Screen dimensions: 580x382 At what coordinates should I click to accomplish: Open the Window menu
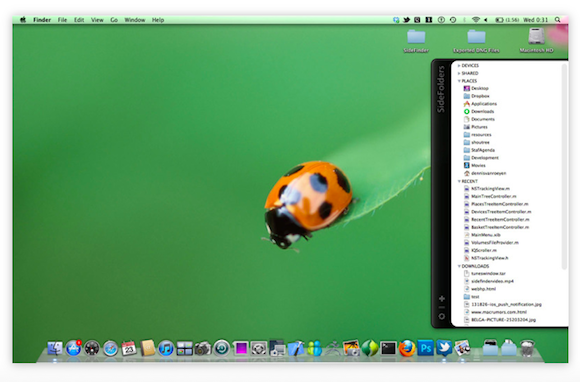tap(135, 20)
